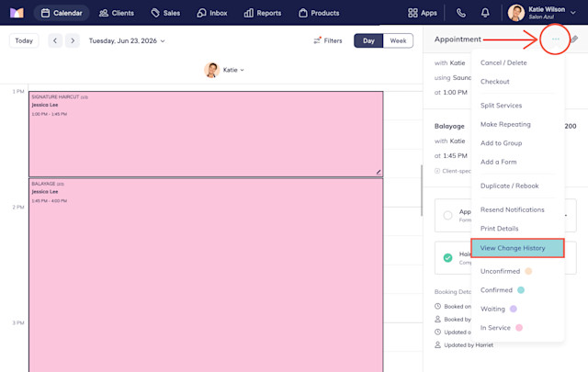Click Katie Wilson's profile avatar
The width and height of the screenshot is (588, 372).
(x=516, y=13)
